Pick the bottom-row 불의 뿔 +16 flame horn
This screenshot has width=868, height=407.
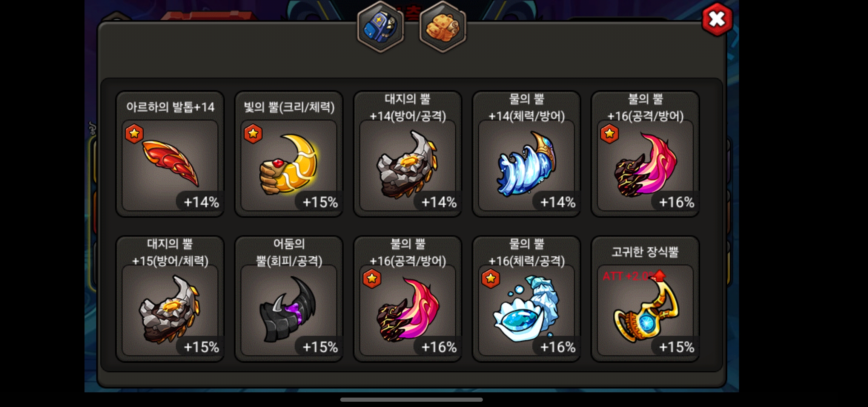point(408,299)
